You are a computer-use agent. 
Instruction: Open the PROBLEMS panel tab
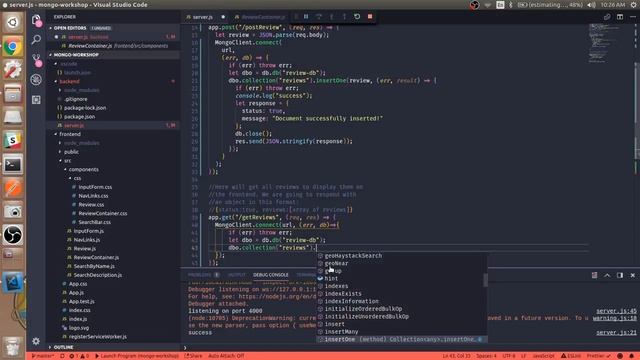[203, 275]
